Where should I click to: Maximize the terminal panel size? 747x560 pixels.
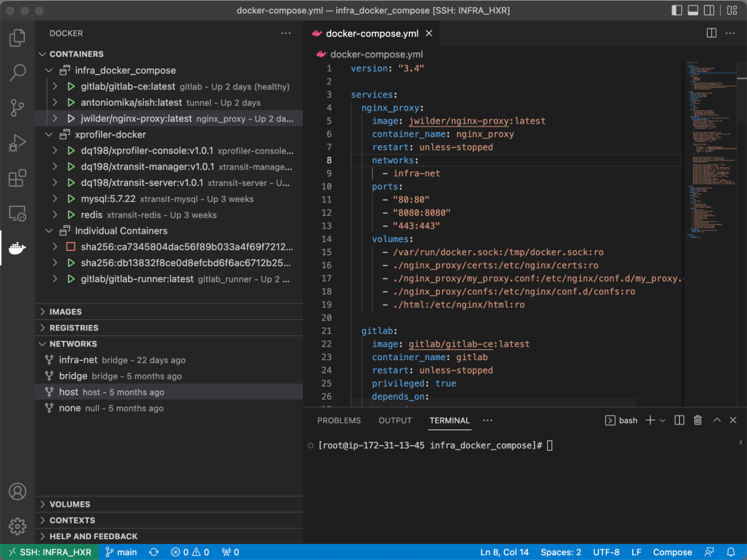(x=717, y=420)
